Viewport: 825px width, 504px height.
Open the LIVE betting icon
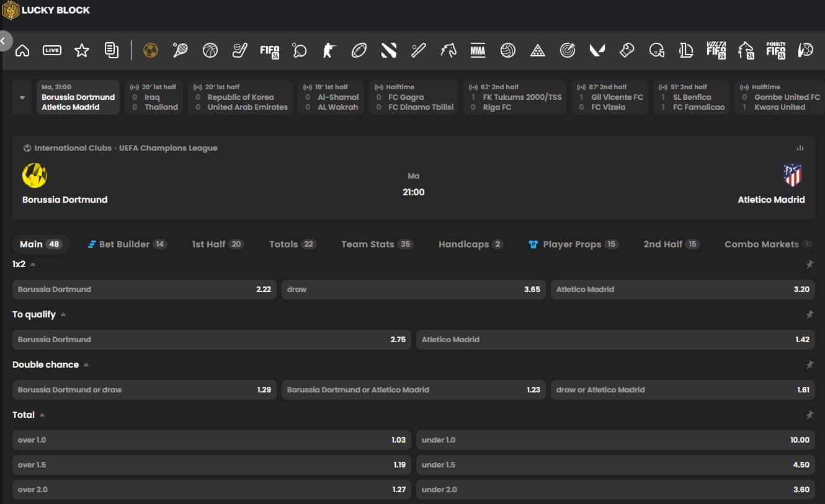[x=52, y=50]
